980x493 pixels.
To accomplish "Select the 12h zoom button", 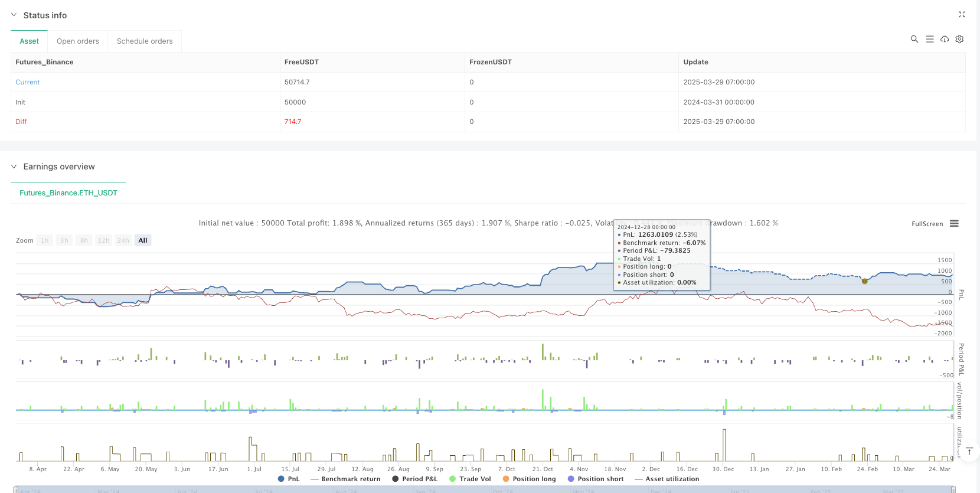I will tap(104, 240).
